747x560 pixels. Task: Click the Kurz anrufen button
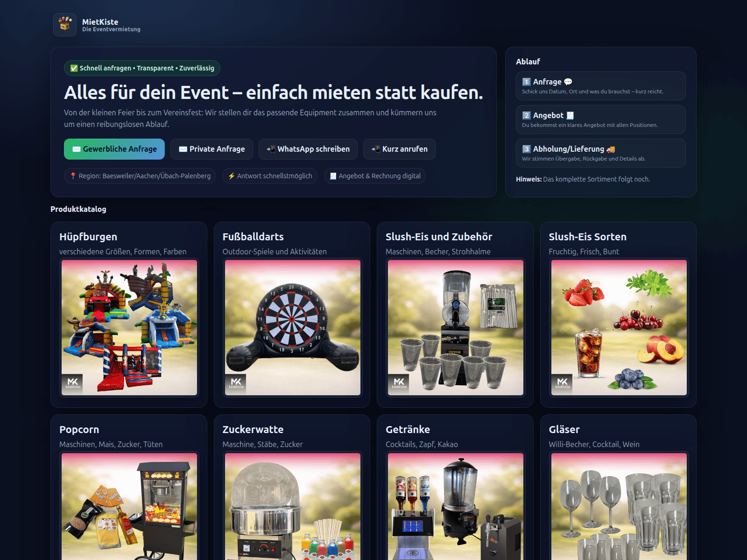(x=399, y=149)
